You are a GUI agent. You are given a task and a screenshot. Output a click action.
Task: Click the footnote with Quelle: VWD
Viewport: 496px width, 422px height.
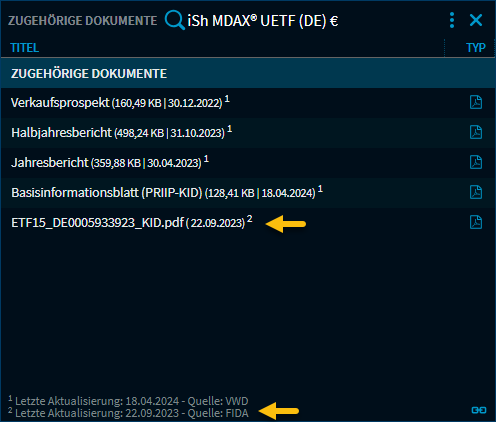point(128,401)
